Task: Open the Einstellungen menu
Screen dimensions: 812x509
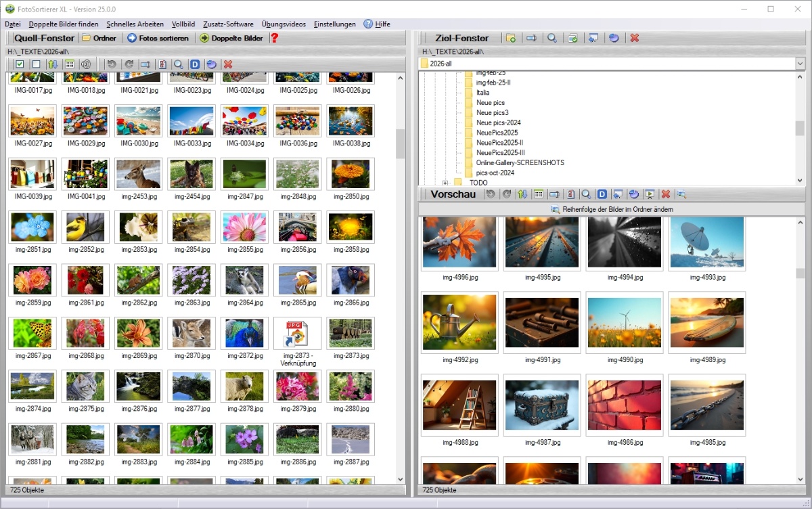Action: point(335,24)
